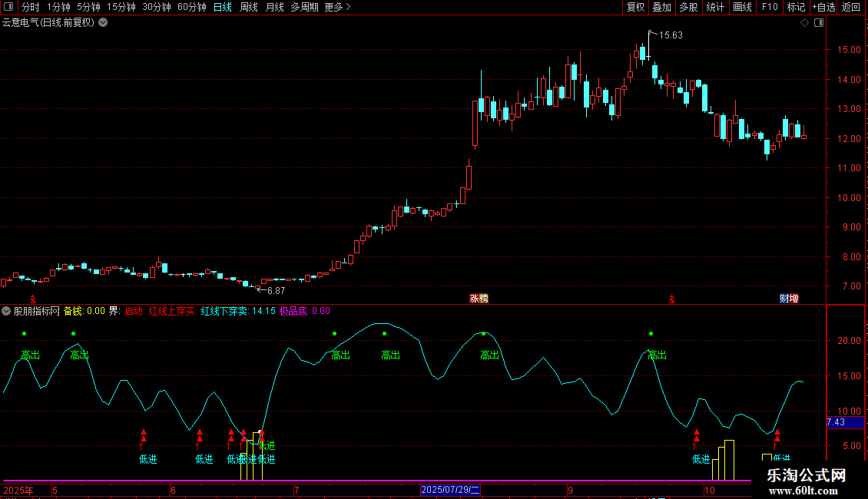The height and width of the screenshot is (499, 868).
Task: Click the diamond icon in the chart corner
Action: coord(804,23)
